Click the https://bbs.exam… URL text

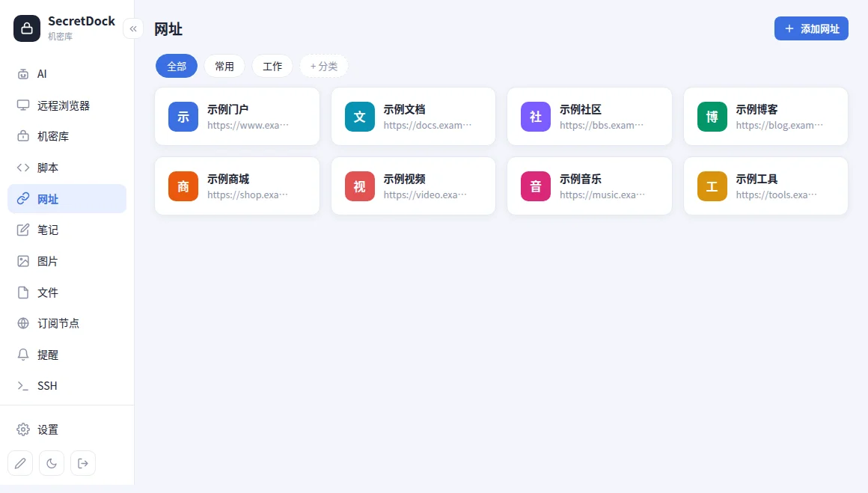pyautogui.click(x=602, y=125)
